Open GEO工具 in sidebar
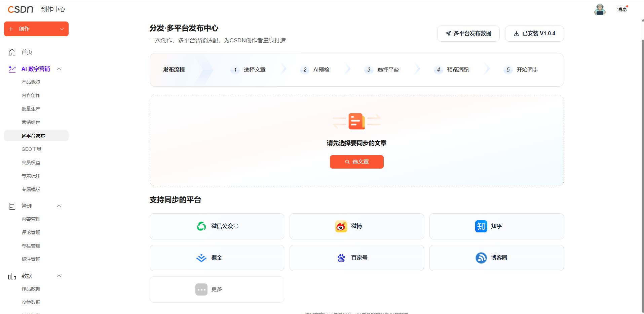Viewport: 644px width, 314px height. click(x=32, y=149)
